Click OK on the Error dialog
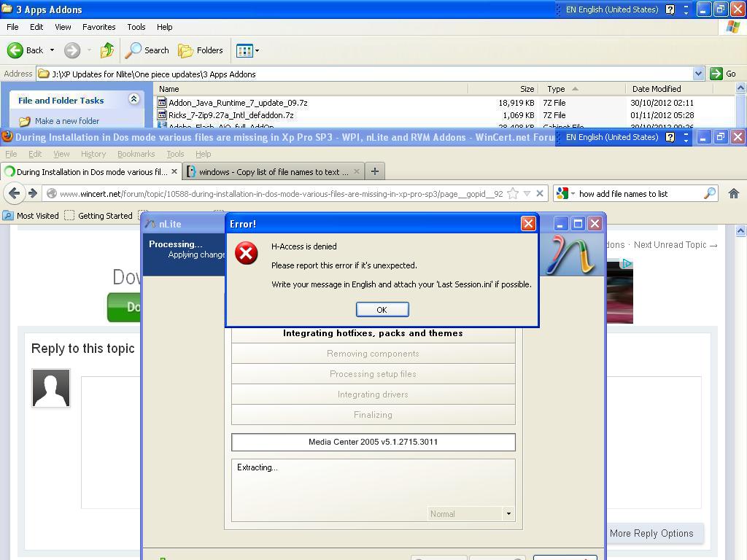This screenshot has height=560, width=747. click(x=382, y=310)
